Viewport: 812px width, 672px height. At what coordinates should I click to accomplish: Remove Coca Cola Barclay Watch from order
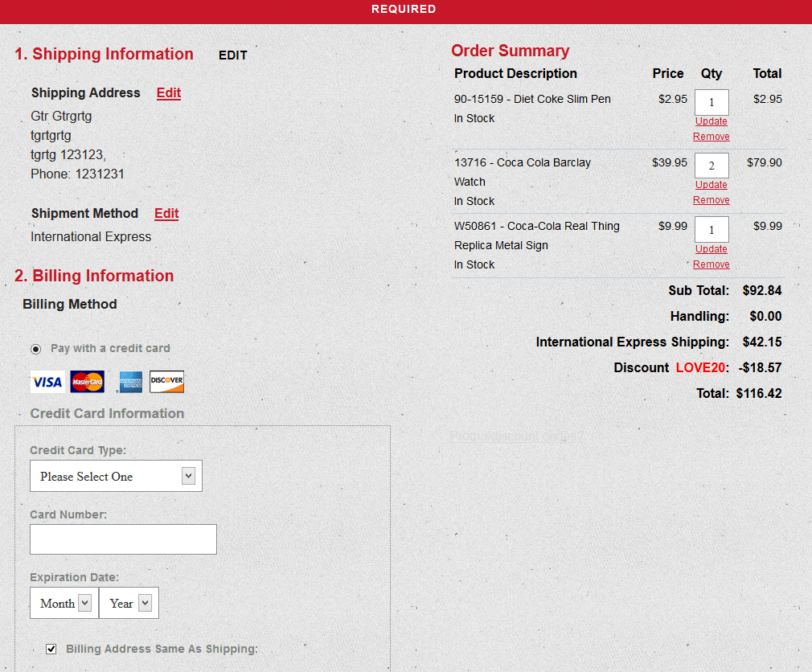711,200
